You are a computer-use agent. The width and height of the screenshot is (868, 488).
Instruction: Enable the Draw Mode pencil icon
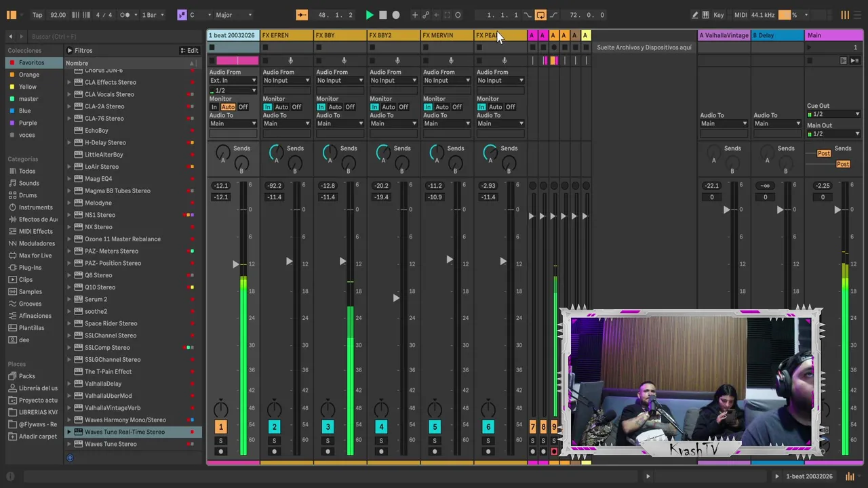[694, 15]
